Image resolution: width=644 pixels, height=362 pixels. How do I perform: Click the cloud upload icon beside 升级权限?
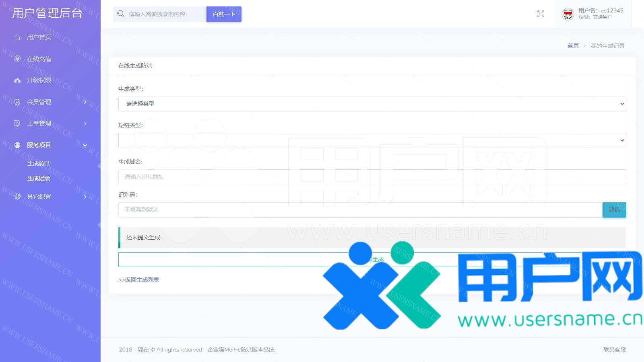17,80
